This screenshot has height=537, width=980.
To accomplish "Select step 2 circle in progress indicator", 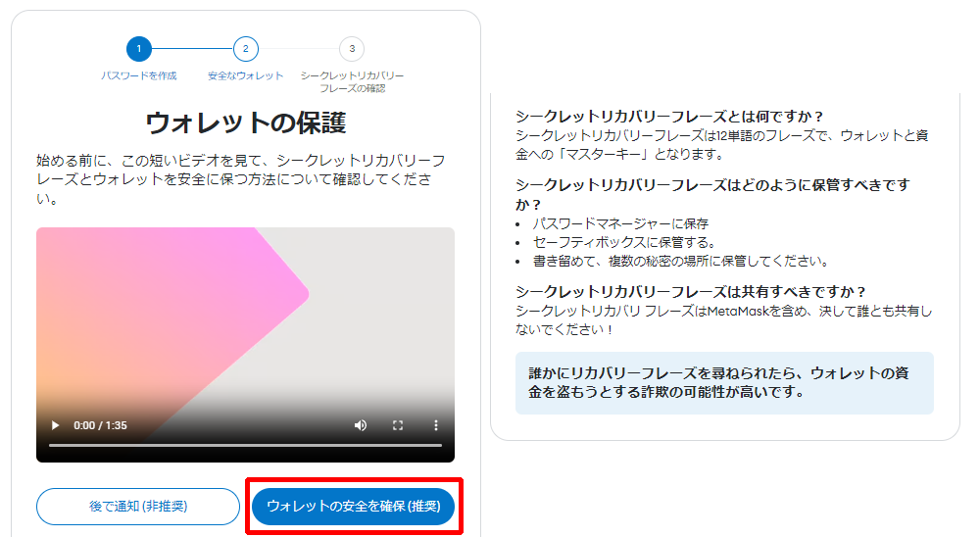I will [246, 49].
